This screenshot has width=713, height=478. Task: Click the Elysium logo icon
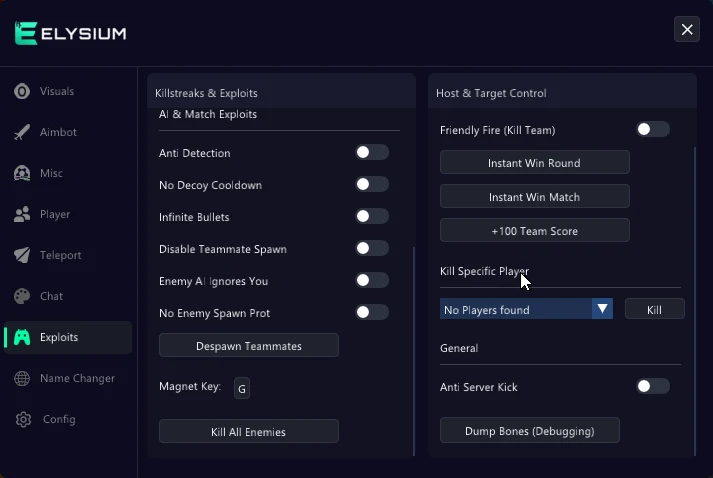[x=25, y=33]
